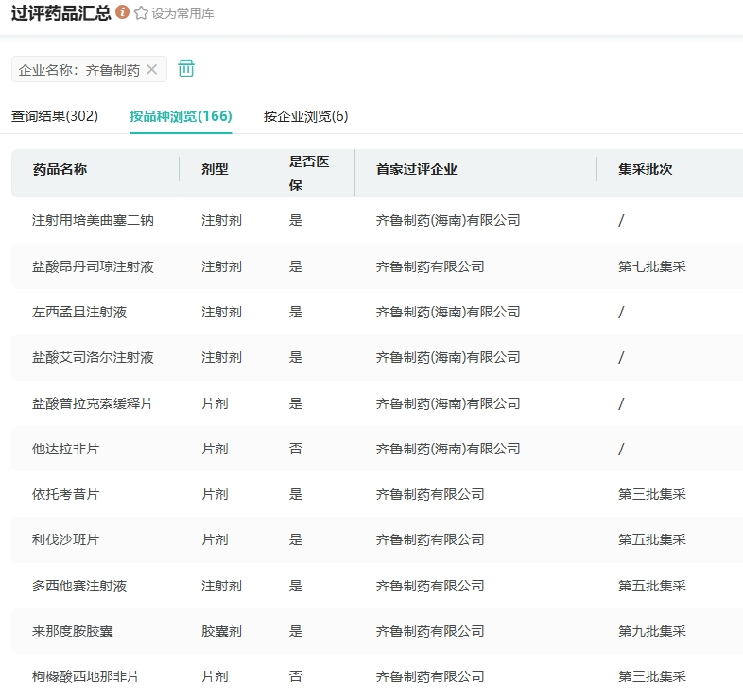
Task: Click 第三批集采 in the 枸橼酸西地那非片 row
Action: point(651,676)
